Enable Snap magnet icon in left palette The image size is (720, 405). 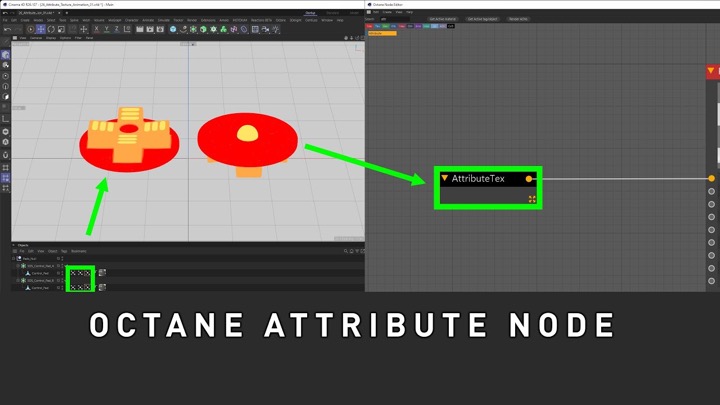(6, 155)
